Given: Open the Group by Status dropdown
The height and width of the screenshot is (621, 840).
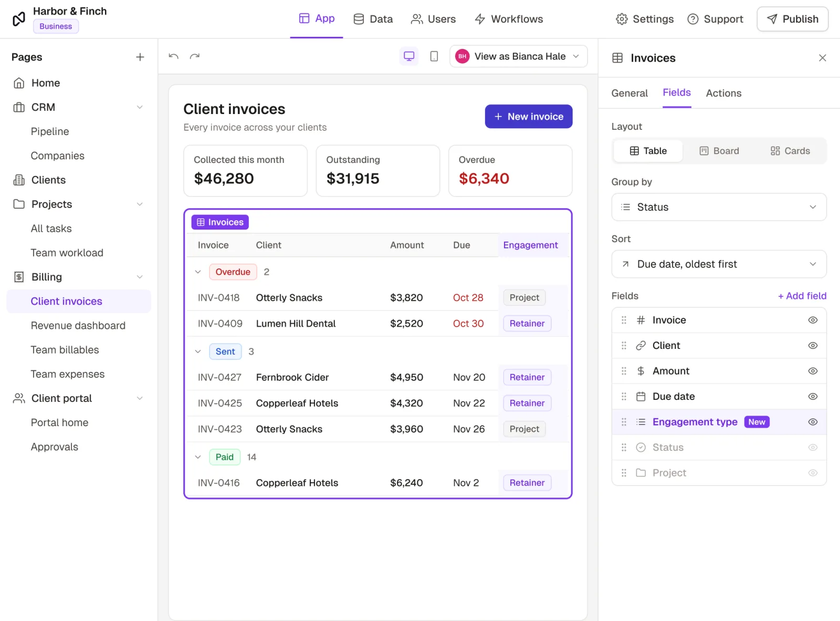Looking at the screenshot, I should pos(719,207).
